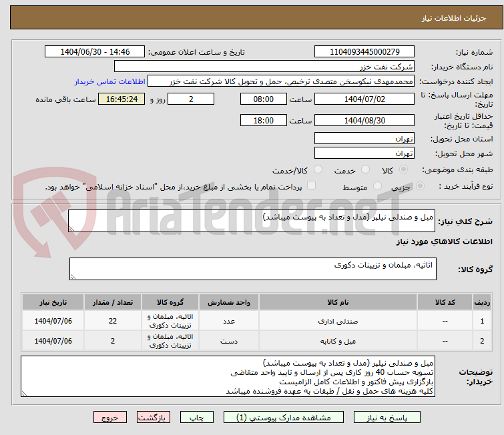Click need date cell in مبل و کاناپه row

[x=53, y=341]
